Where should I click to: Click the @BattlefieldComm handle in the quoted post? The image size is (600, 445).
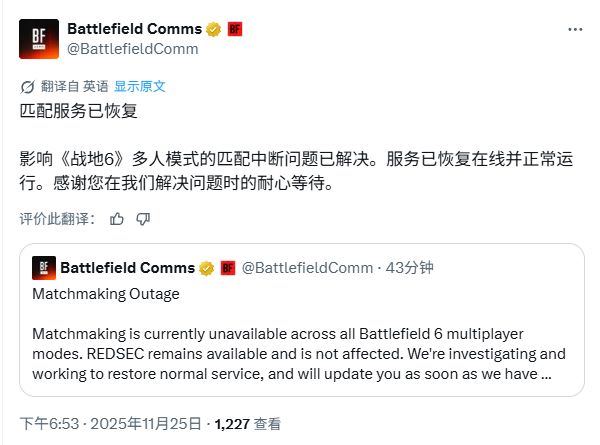(x=308, y=268)
